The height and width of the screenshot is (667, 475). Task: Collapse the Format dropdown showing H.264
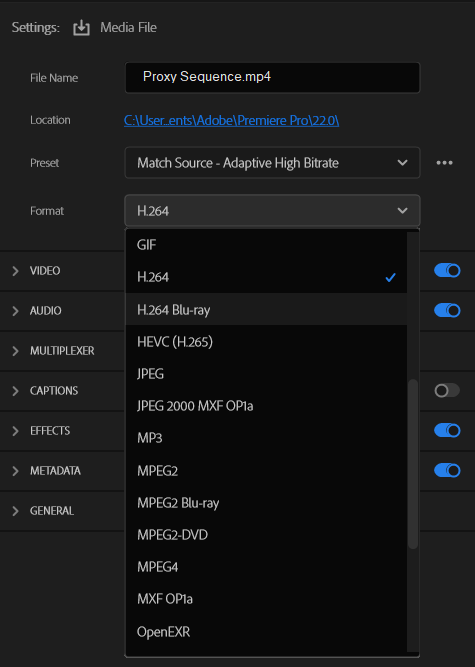[272, 211]
